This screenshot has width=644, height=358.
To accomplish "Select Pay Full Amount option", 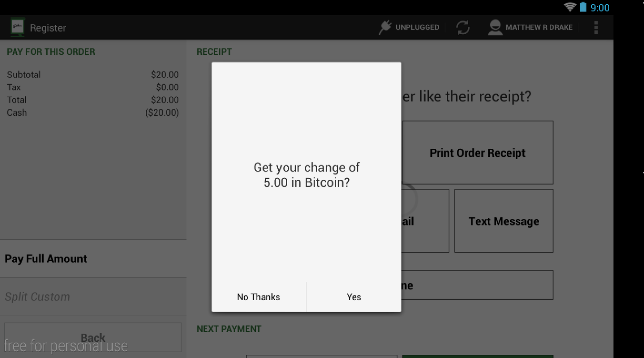I will (46, 259).
